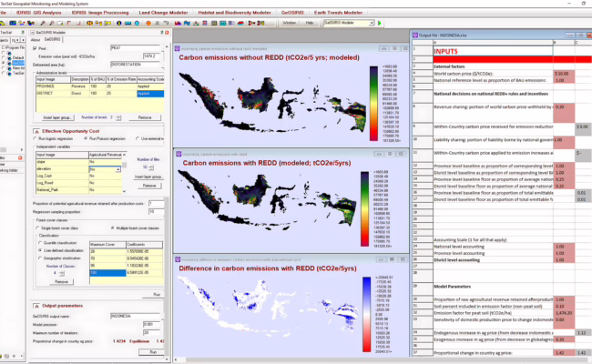This screenshot has width=592, height=364.
Task: Click the window icon of the Difference emissions map
Action: (178, 259)
